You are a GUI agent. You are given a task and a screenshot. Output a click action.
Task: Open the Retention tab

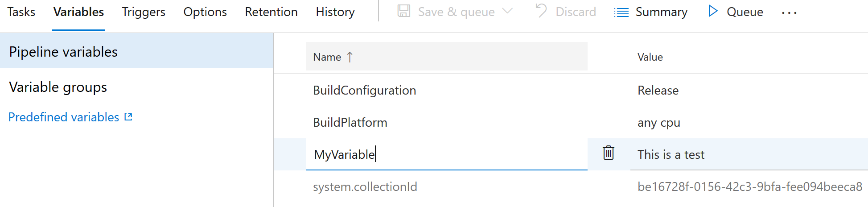[271, 12]
